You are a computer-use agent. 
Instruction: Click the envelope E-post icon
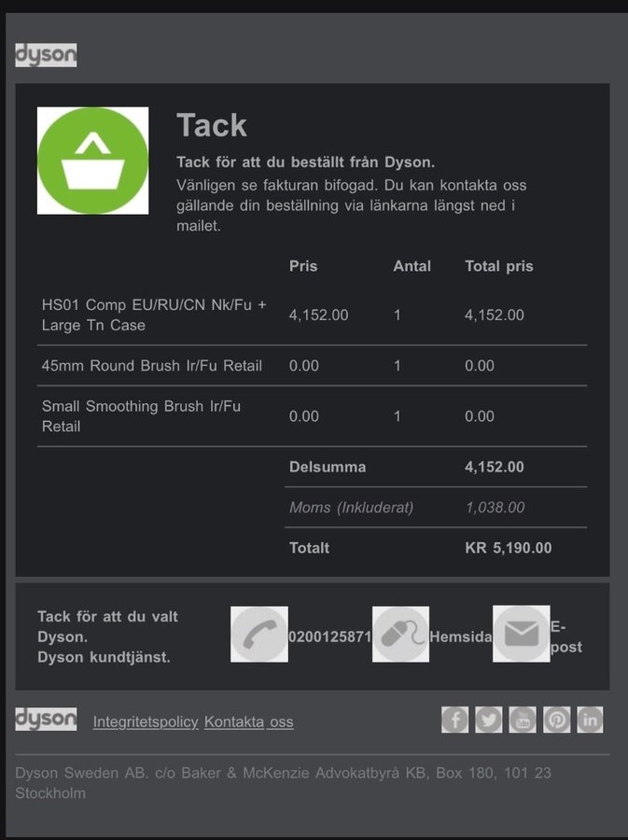[x=521, y=635]
